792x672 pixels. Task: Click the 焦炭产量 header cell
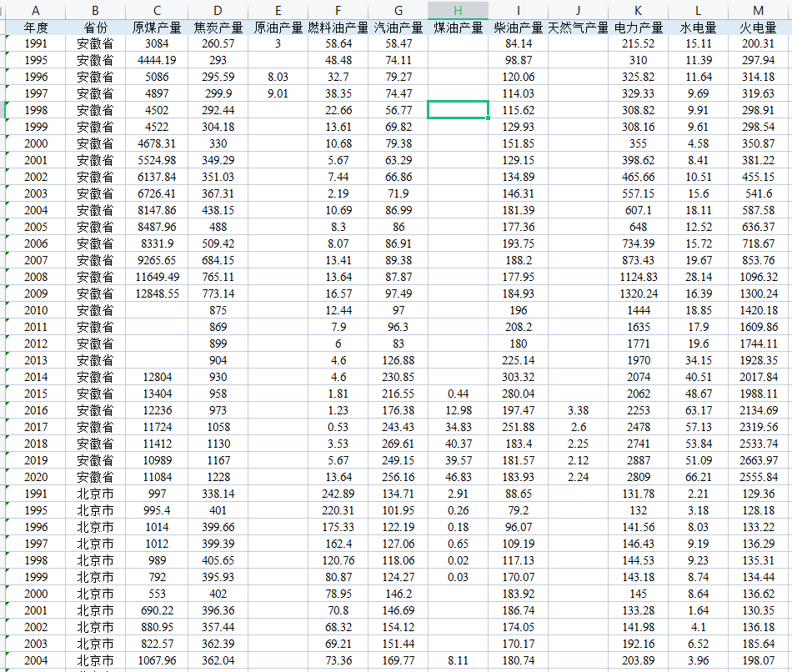217,27
